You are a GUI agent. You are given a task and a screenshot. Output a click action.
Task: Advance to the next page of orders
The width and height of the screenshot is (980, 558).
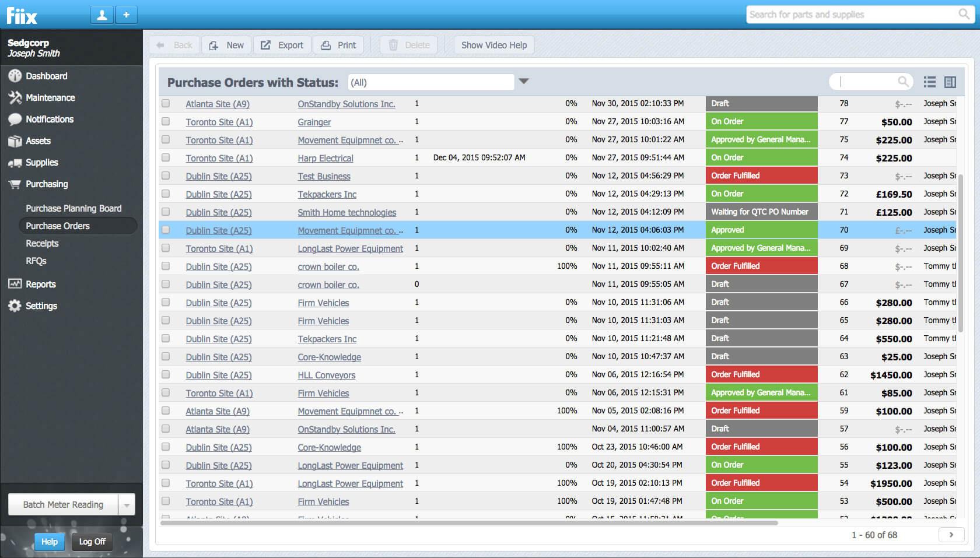[x=951, y=535]
